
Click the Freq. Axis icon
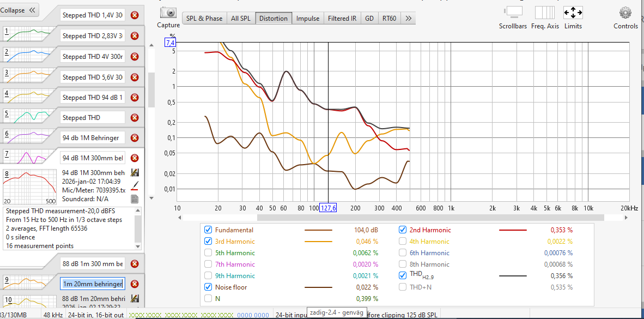[x=544, y=13]
